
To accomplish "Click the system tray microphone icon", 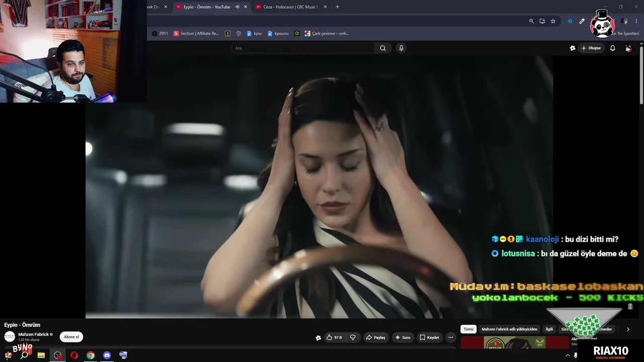I will tap(576, 355).
